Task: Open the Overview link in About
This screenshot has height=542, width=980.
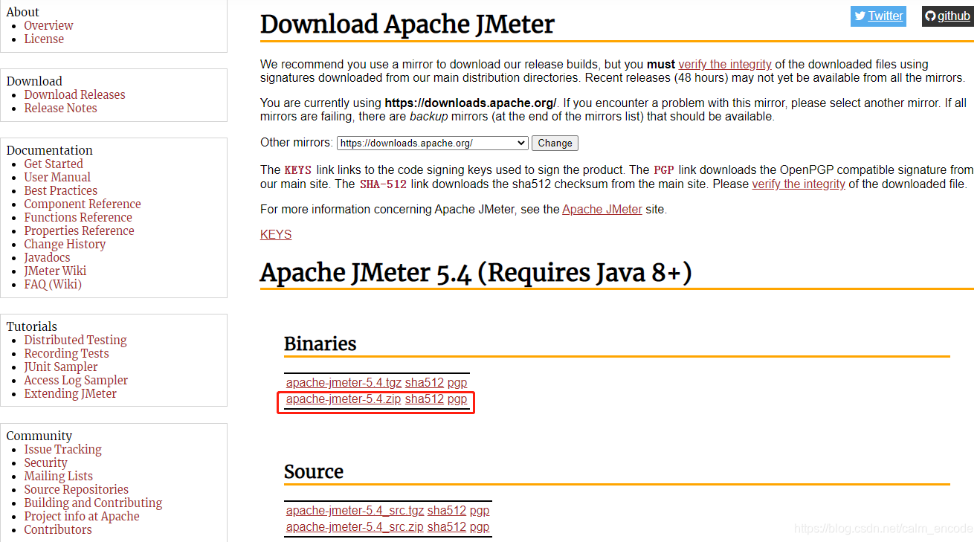Action: [x=48, y=26]
